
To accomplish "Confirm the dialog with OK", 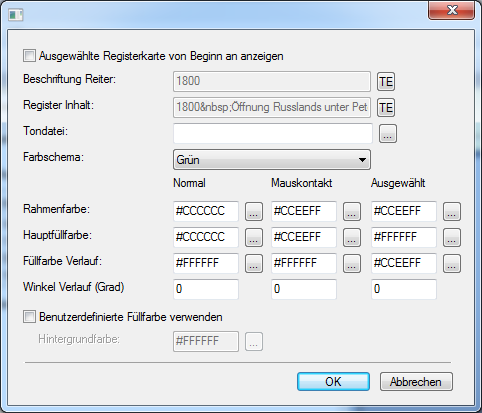I will tap(333, 382).
